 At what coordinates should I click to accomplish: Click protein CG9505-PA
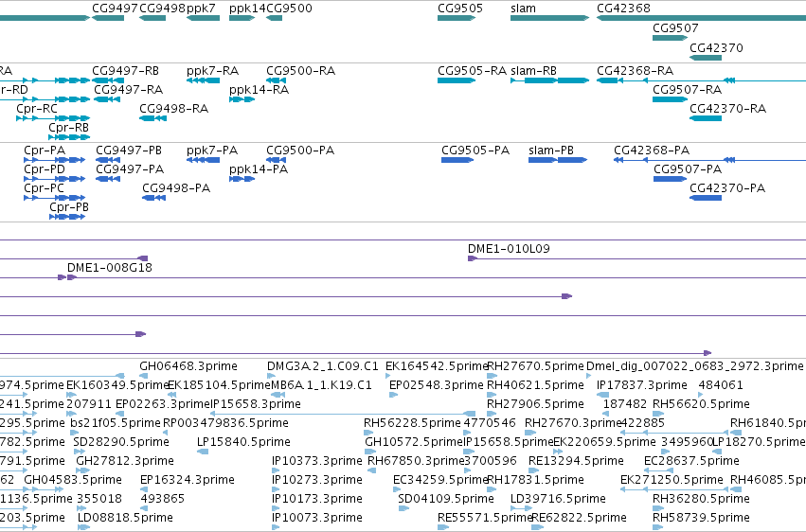pyautogui.click(x=475, y=151)
